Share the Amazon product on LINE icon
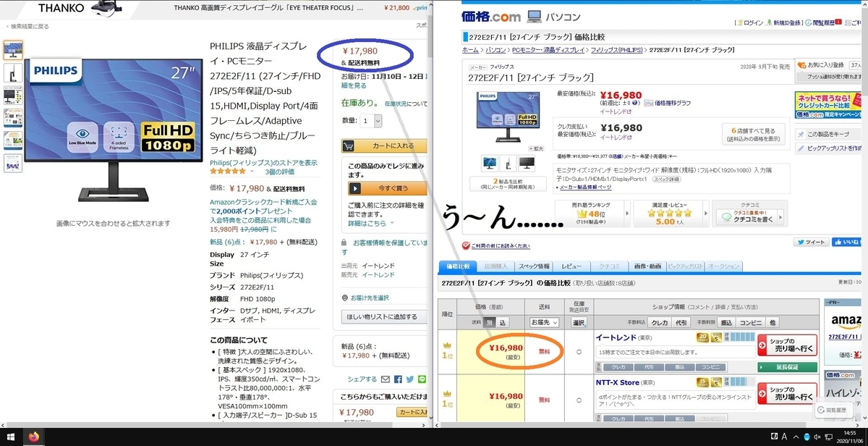This screenshot has height=446, width=868. [420, 379]
